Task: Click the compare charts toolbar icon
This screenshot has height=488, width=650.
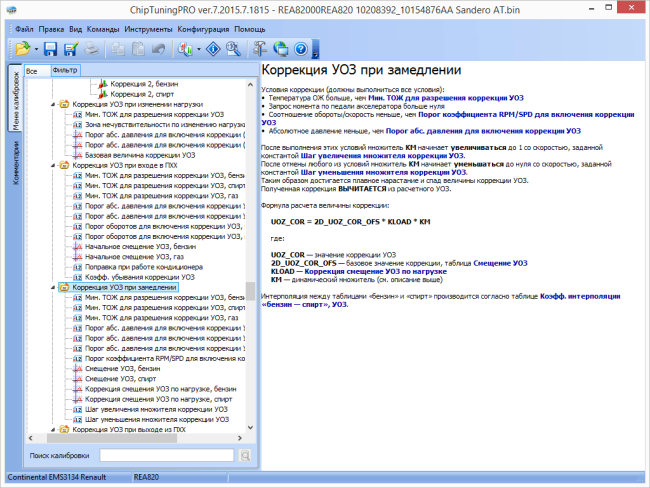Action: [185, 49]
